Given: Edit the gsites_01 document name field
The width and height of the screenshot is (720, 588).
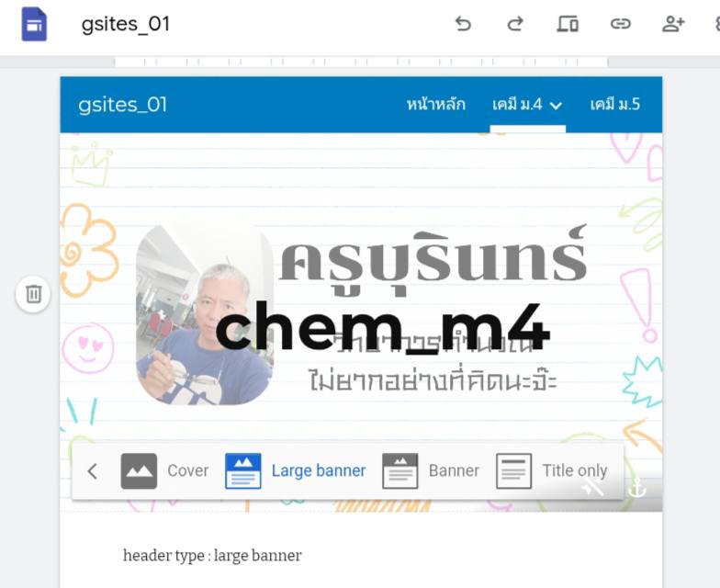Looking at the screenshot, I should point(125,24).
